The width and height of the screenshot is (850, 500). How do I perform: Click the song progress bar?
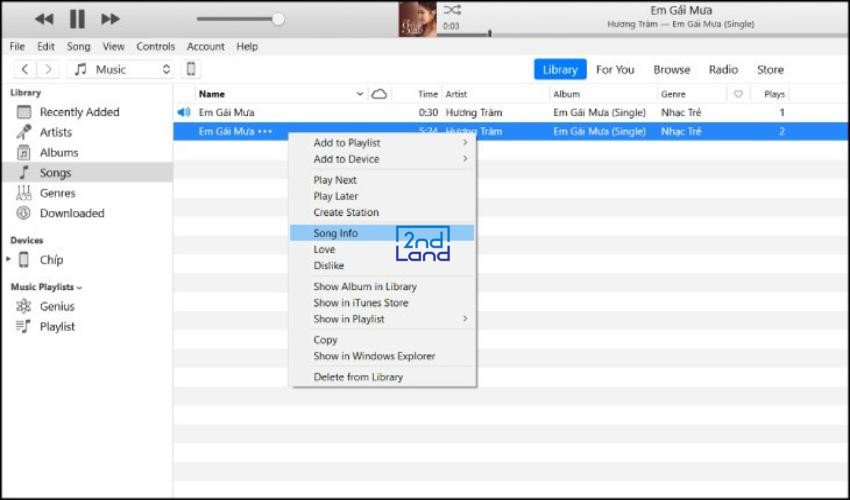[642, 35]
